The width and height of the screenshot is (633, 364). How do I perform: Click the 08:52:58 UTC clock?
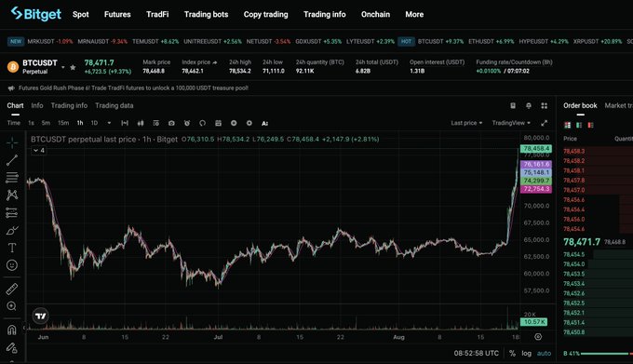pyautogui.click(x=477, y=353)
